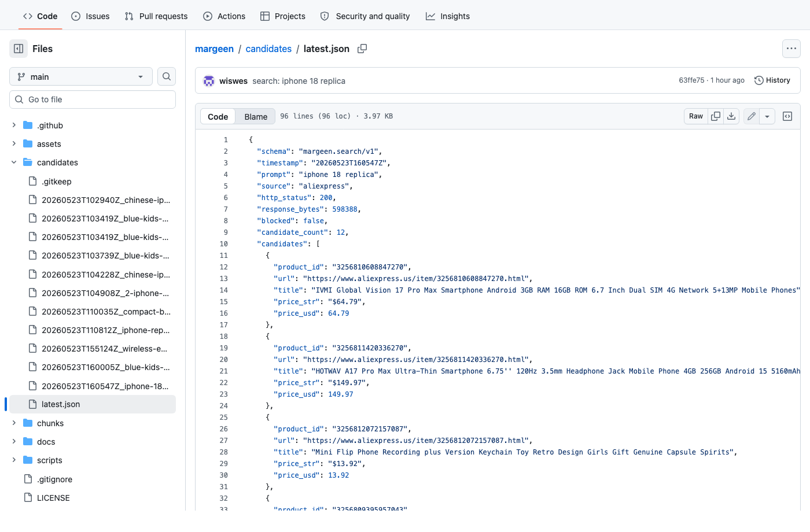Click the "candidate_count": 12 line

click(303, 232)
